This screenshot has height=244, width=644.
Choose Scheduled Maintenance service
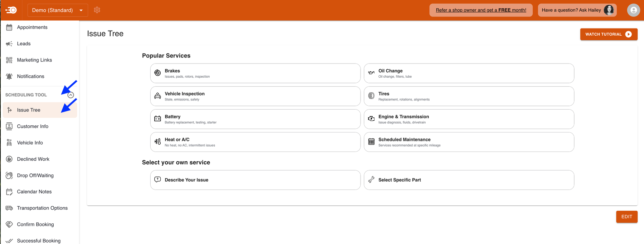(469, 142)
